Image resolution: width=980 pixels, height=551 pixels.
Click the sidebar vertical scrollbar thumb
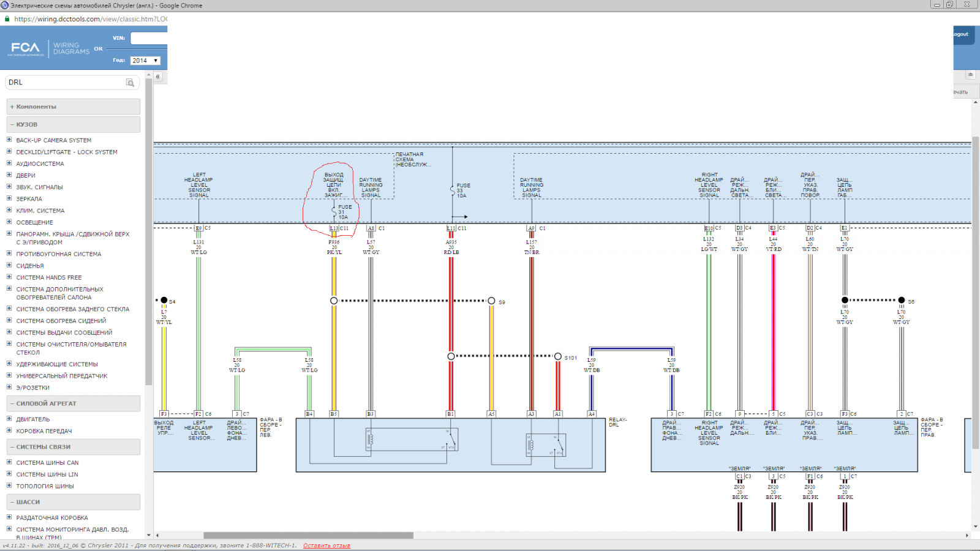click(x=148, y=233)
